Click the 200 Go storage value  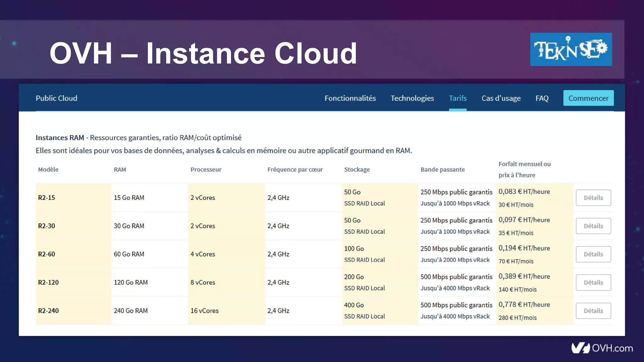pyautogui.click(x=354, y=277)
